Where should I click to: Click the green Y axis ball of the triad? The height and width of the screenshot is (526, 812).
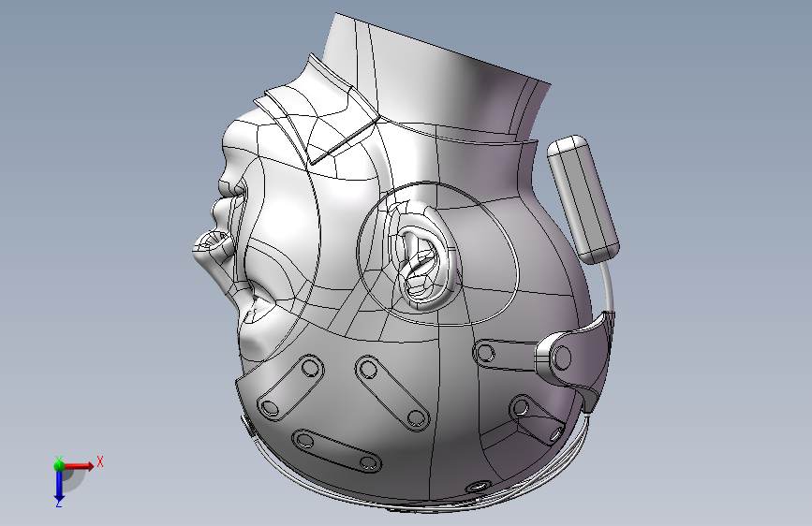(x=59, y=465)
